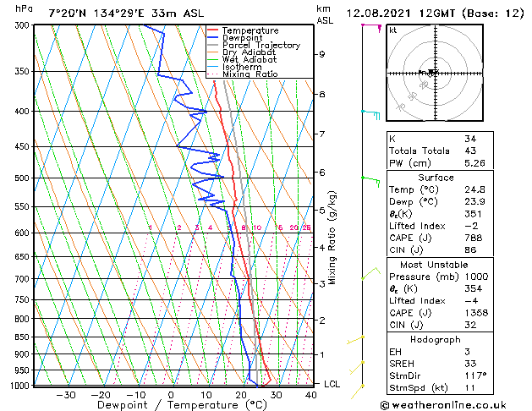
Task: Click the hodograph polar plot
Action: tap(435, 73)
